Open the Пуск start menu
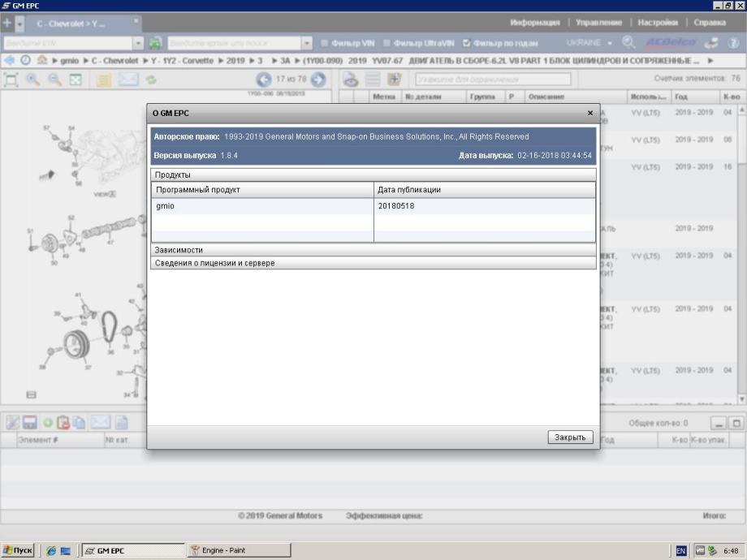 (x=18, y=550)
